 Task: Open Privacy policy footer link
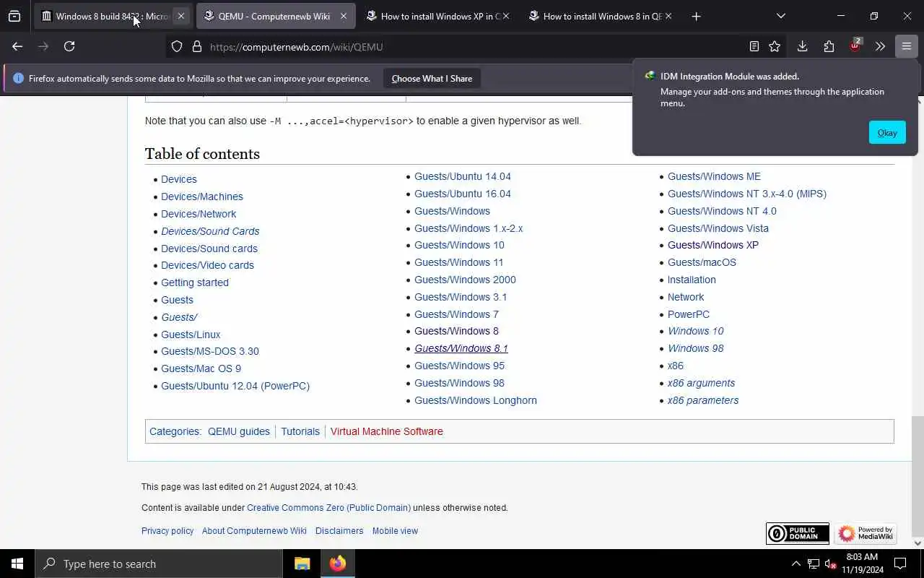click(x=167, y=531)
